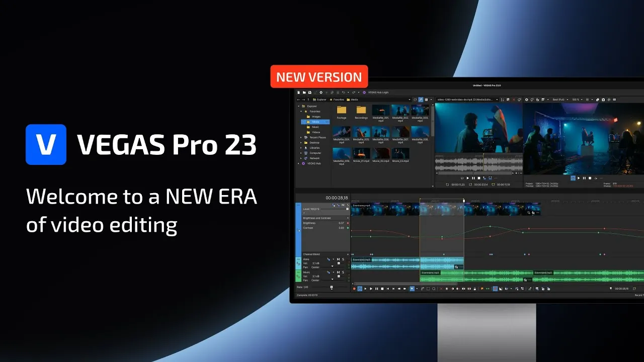Viewport: 644px width, 362px height.
Task: Adjust the Rate slider handle
Action: click(332, 287)
